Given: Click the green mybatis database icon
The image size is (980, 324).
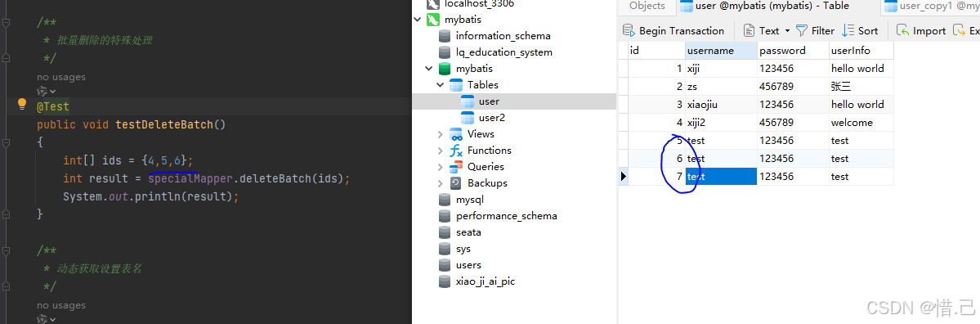Looking at the screenshot, I should point(445,69).
